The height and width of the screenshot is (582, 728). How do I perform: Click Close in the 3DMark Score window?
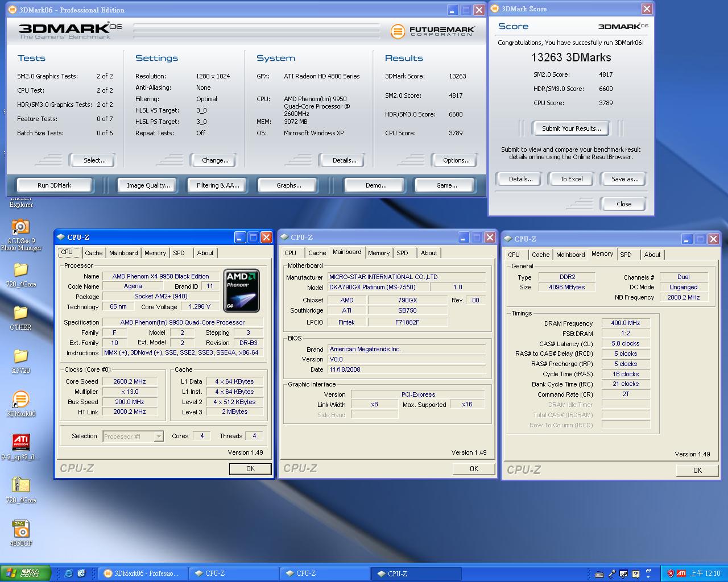coord(623,204)
